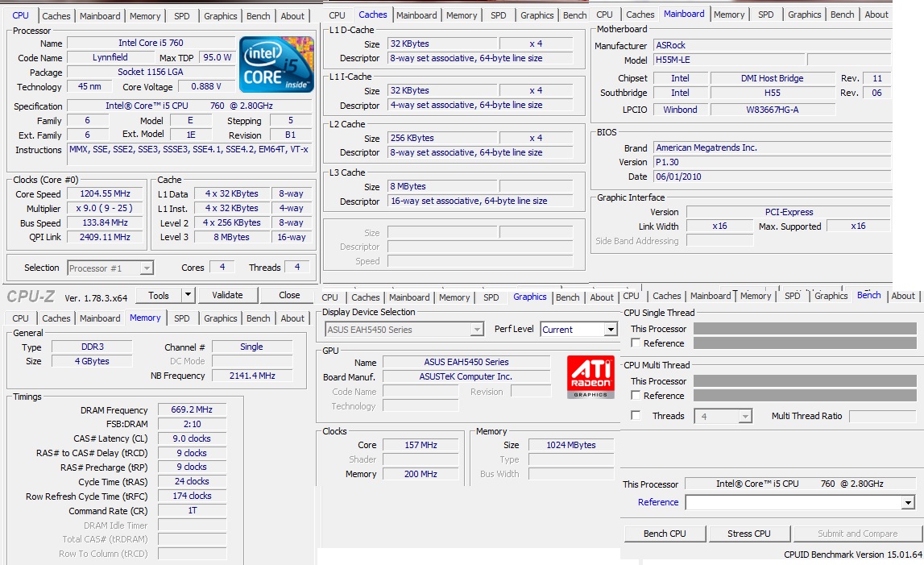Open the Perf Level dropdown showing Current
924x565 pixels.
click(578, 330)
